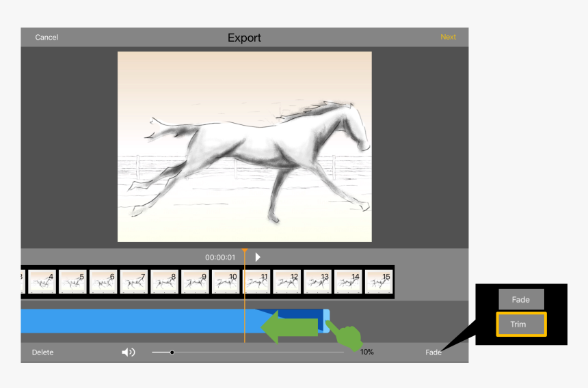
Task: Select frame 8 thumbnail
Action: click(165, 281)
